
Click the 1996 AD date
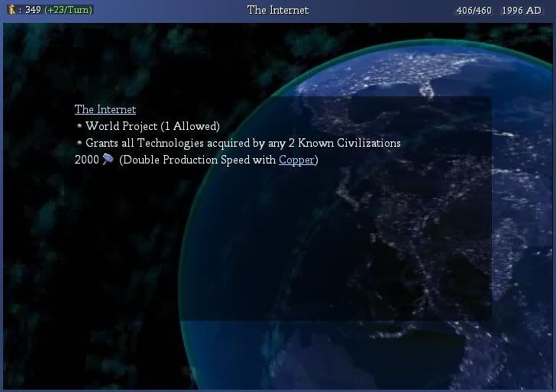point(522,10)
